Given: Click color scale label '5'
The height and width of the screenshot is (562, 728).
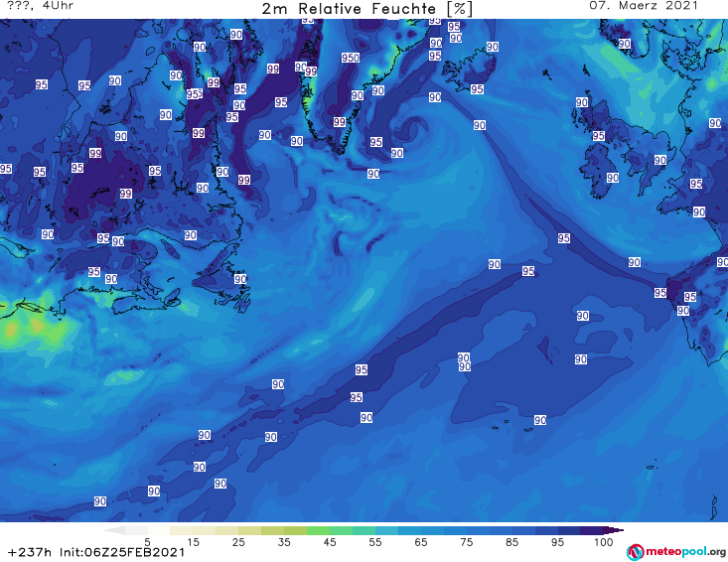Looking at the screenshot, I should pyautogui.click(x=147, y=542).
